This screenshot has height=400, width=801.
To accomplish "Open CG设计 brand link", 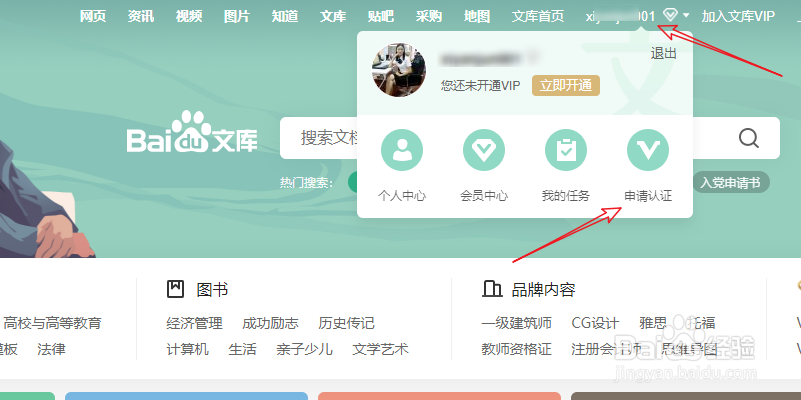I will click(595, 323).
